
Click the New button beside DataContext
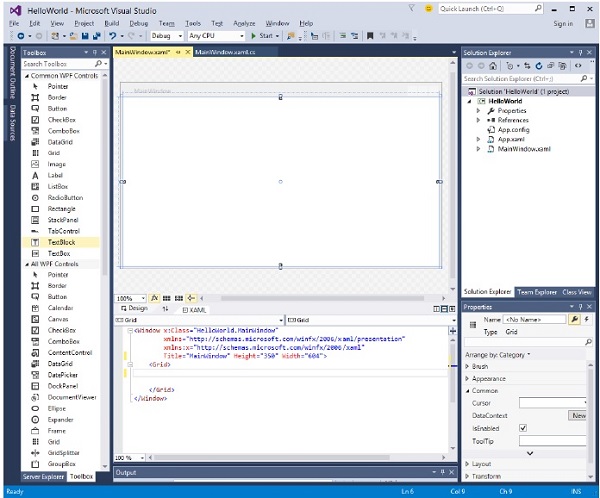(578, 415)
